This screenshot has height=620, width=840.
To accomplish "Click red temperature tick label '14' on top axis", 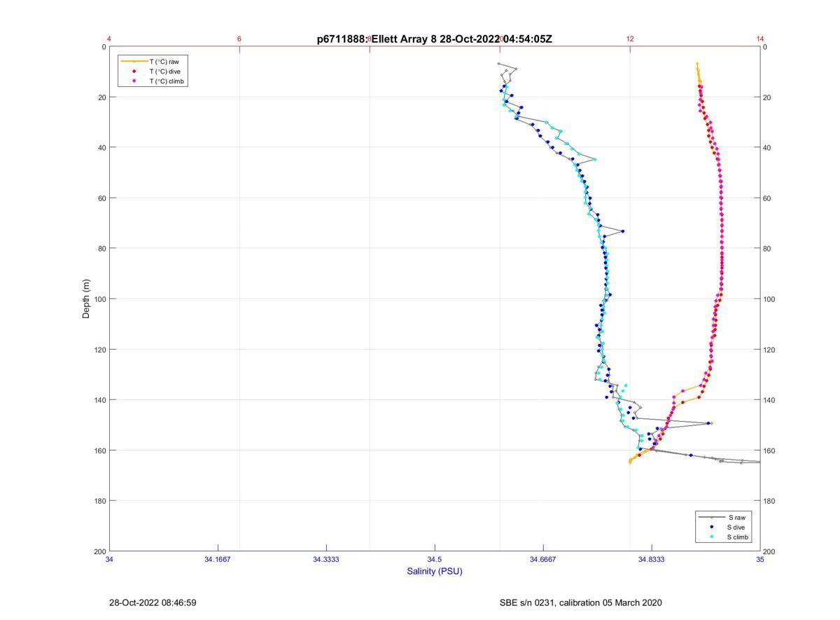I will (760, 39).
